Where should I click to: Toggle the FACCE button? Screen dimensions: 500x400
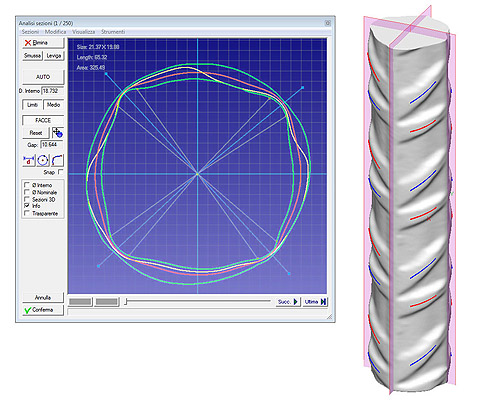pos(43,120)
